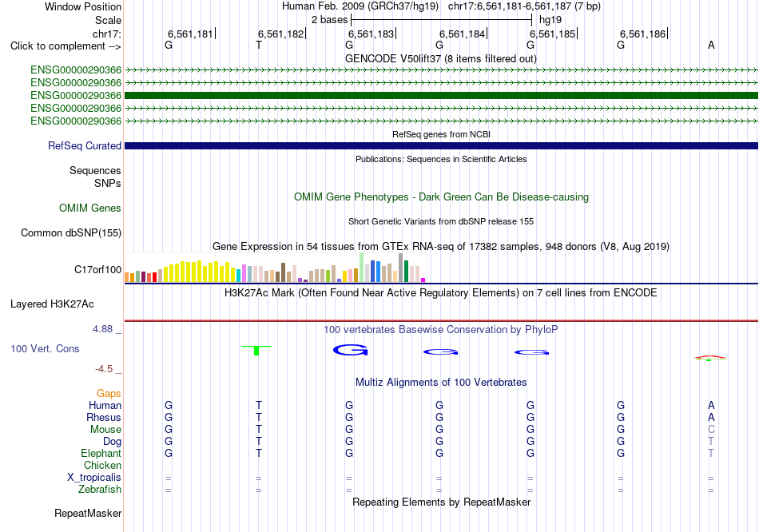Click the A in the Rhesus alignment row

[x=711, y=417]
